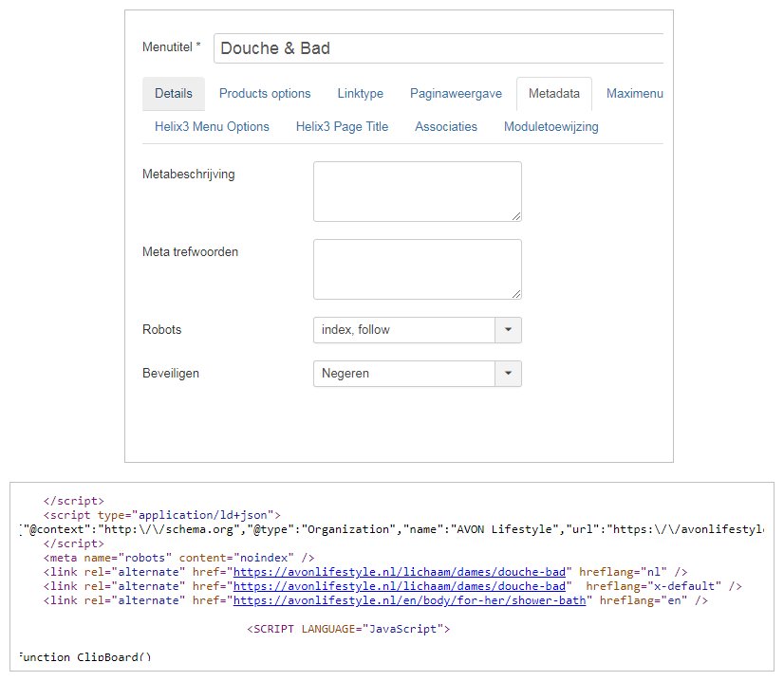Click the application/ld+json script tag line
Screen dimensions: 784x681
162,515
